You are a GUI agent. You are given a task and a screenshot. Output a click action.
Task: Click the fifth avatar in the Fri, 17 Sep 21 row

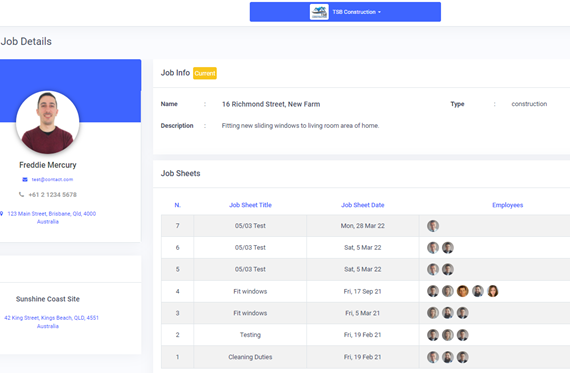click(x=493, y=291)
